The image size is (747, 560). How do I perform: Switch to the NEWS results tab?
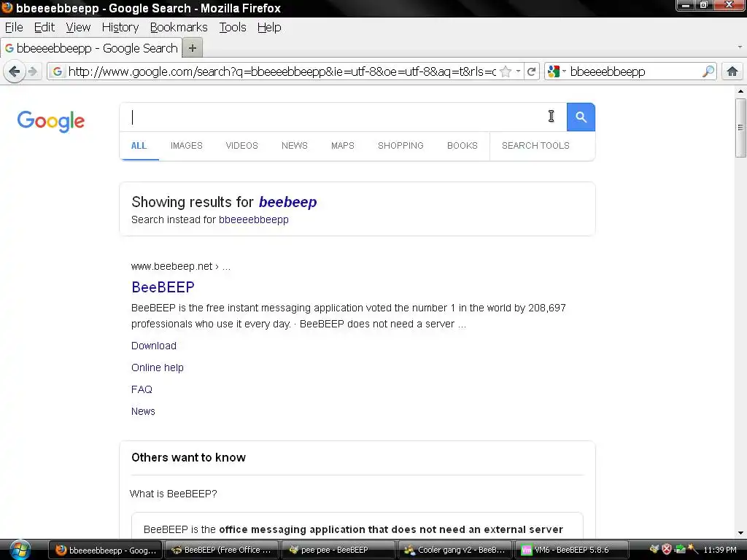pos(295,146)
